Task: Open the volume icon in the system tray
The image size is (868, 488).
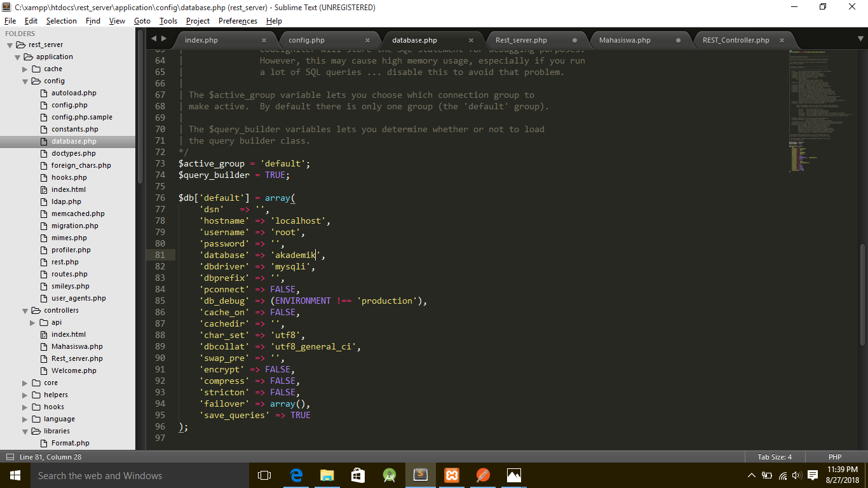Action: coord(797,475)
